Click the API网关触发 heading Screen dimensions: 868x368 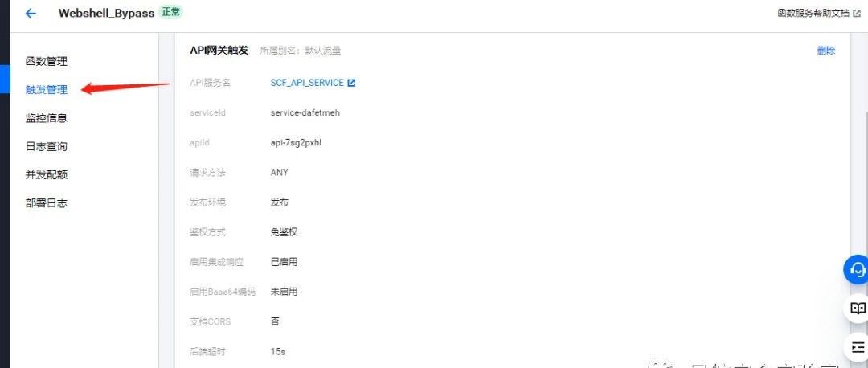[x=219, y=51]
